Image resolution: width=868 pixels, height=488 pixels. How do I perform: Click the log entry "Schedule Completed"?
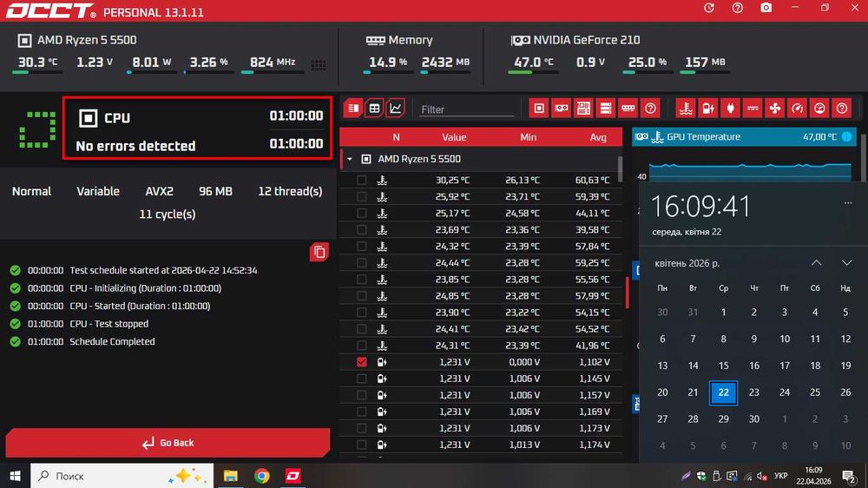(112, 342)
